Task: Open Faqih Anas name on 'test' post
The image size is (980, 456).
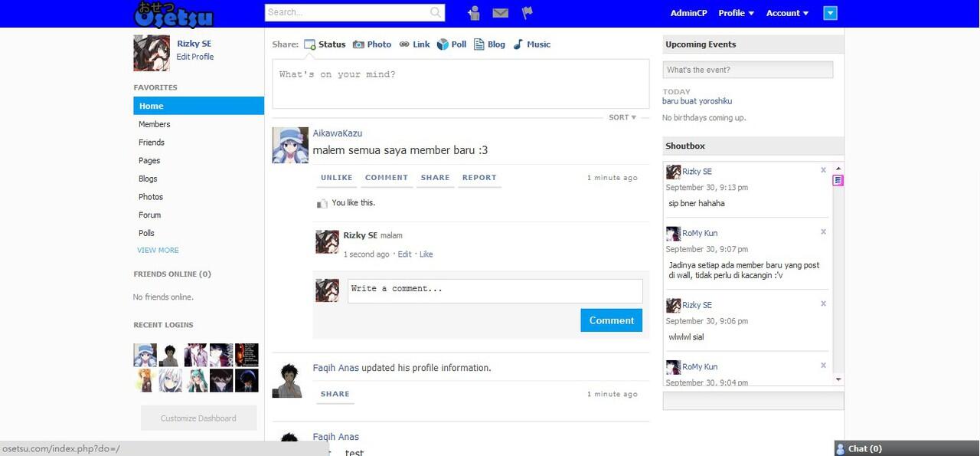Action: (336, 437)
